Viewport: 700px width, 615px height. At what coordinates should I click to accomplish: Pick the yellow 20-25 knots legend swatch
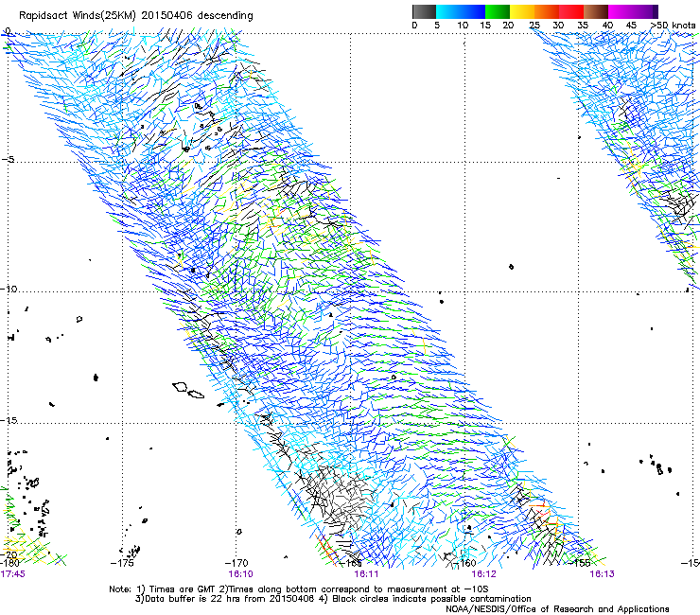click(522, 11)
